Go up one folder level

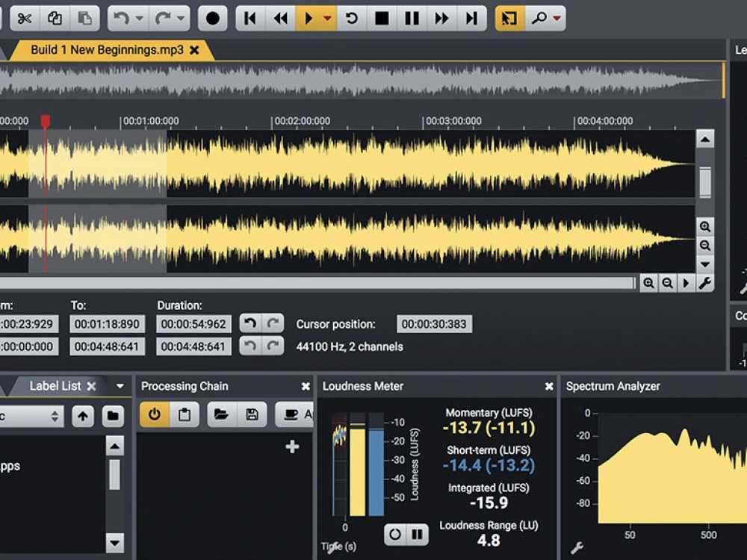coord(83,416)
